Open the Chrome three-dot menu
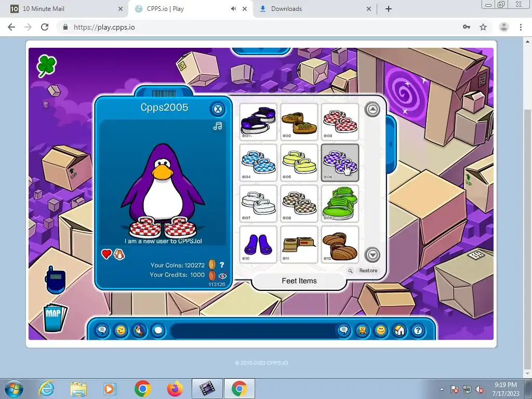The height and width of the screenshot is (399, 532). [x=521, y=27]
